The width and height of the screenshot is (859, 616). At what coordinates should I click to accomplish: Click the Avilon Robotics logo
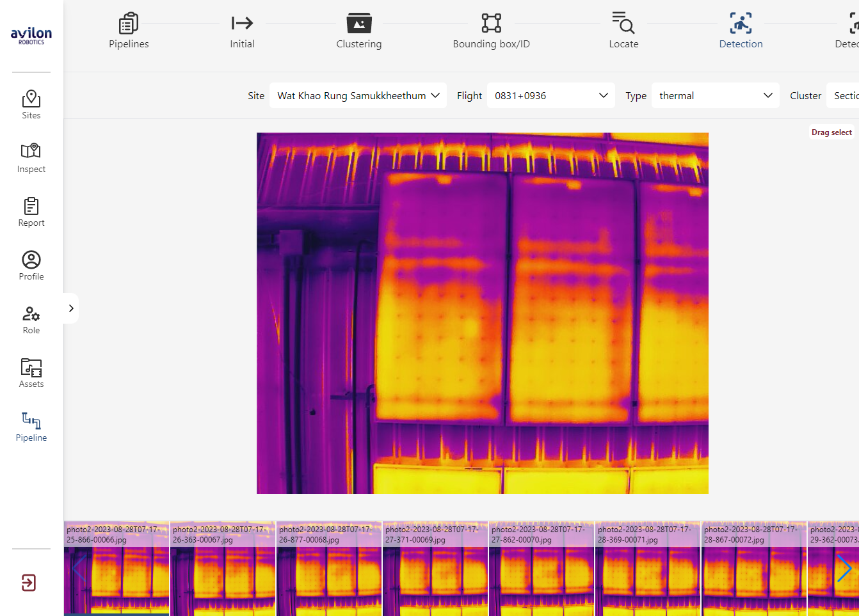pos(31,35)
